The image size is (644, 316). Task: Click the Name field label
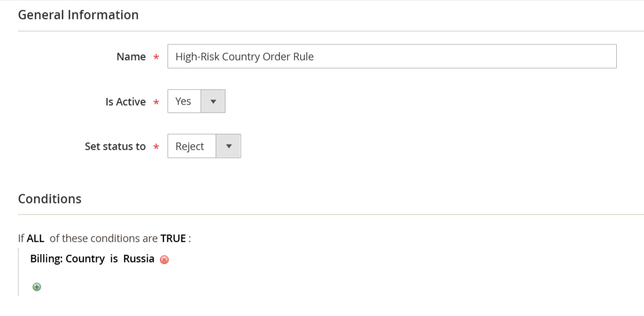131,57
